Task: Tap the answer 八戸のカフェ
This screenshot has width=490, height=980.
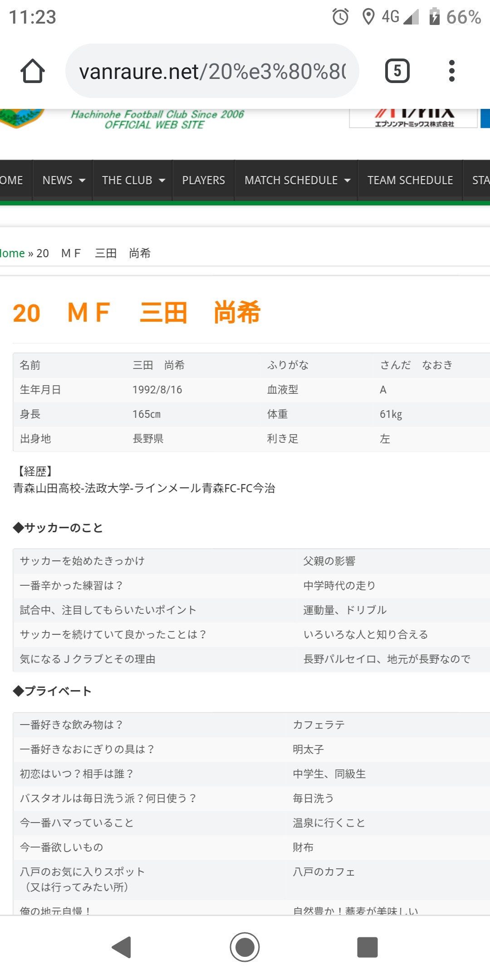Action: (323, 872)
